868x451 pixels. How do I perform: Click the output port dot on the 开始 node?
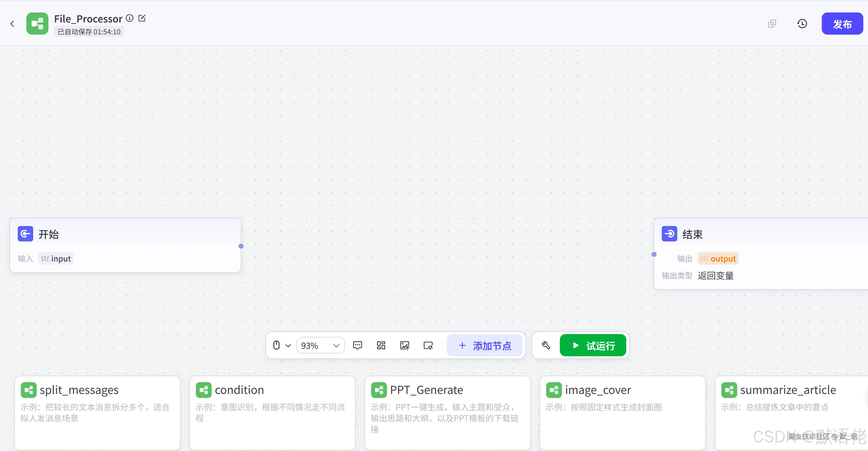[241, 246]
